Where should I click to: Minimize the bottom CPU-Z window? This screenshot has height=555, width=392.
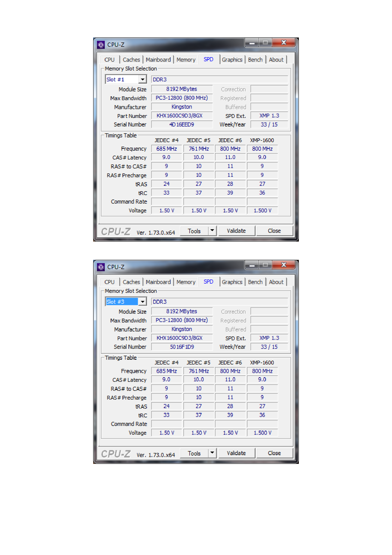pos(252,265)
